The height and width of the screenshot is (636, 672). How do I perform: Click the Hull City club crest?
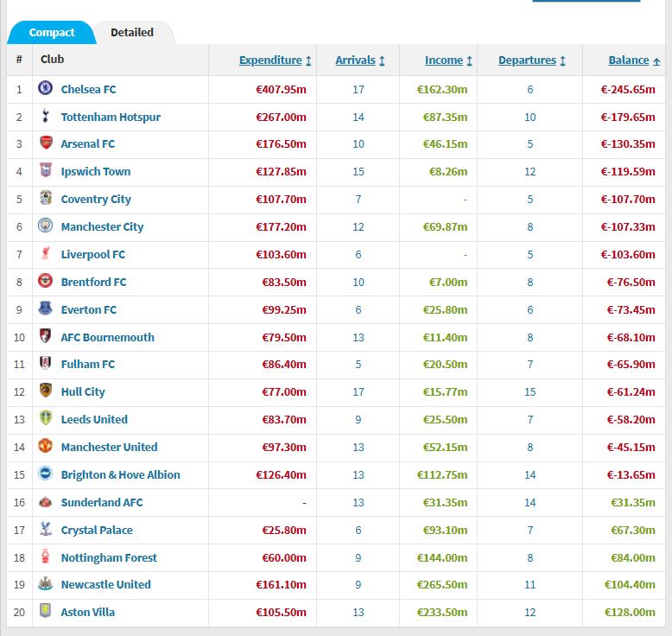click(x=45, y=391)
